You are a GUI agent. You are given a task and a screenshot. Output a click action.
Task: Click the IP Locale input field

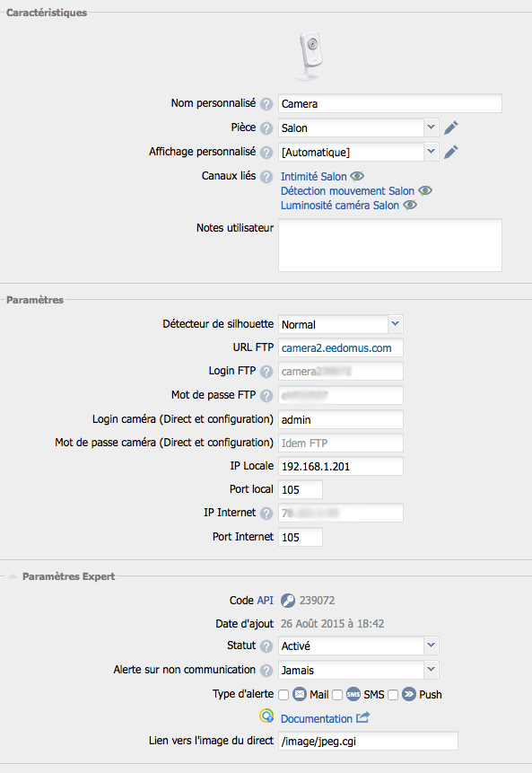click(340, 466)
